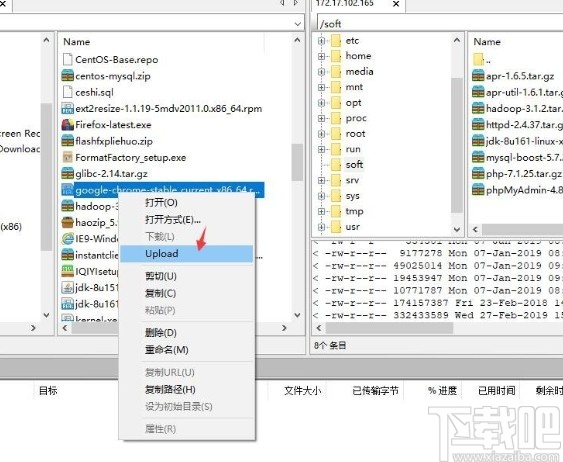
Task: Click the ceshi.sql file icon
Action: coord(68,92)
